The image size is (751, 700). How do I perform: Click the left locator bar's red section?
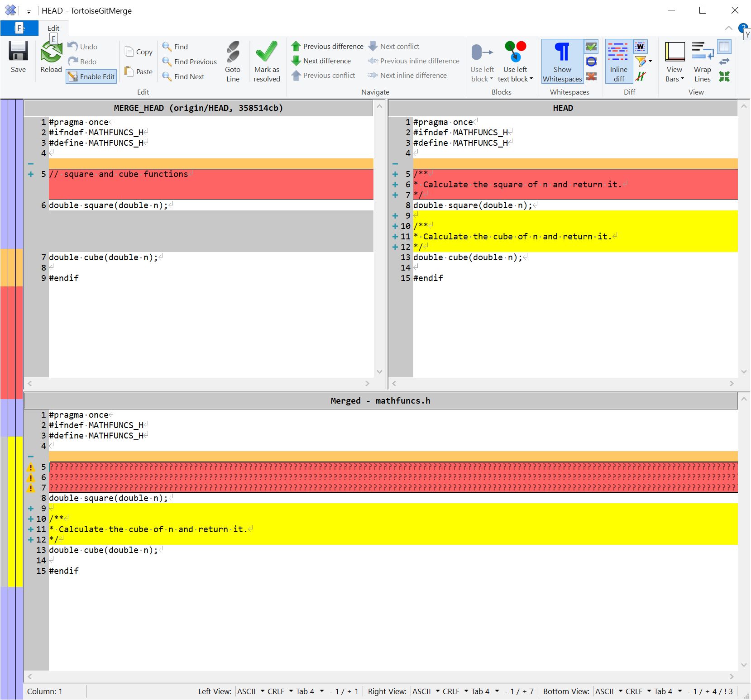pos(12,342)
